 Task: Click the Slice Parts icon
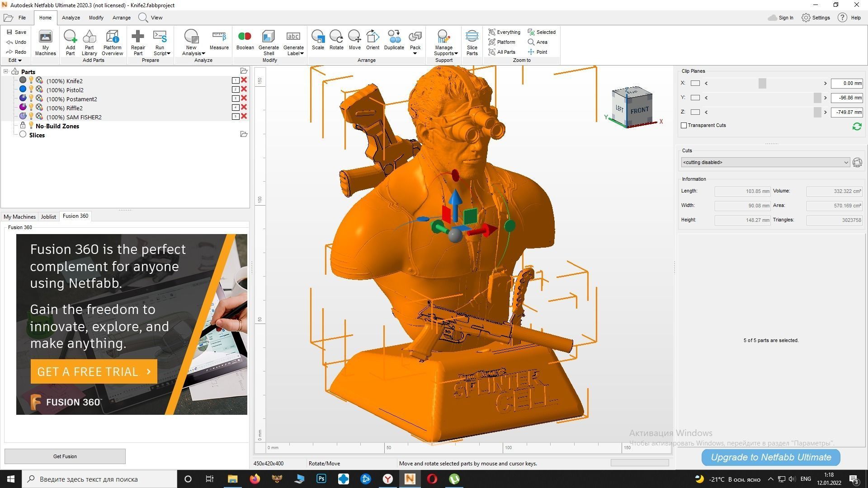(x=472, y=42)
